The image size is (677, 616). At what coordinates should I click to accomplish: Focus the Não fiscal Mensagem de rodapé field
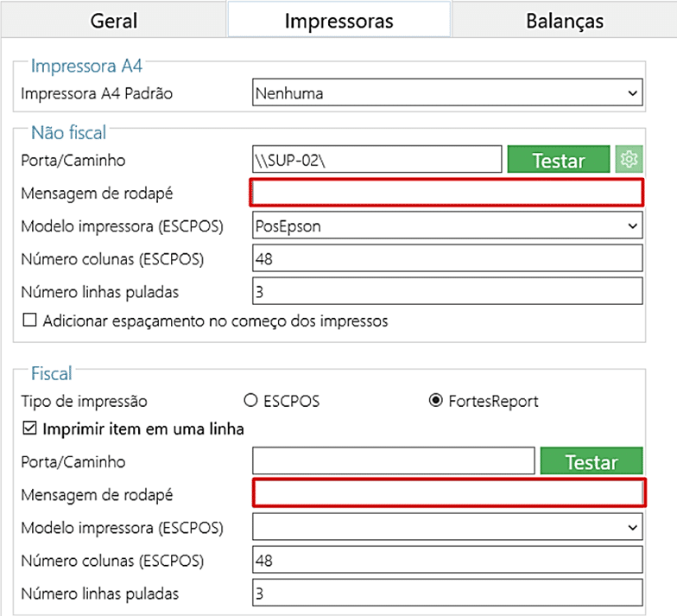click(x=446, y=193)
